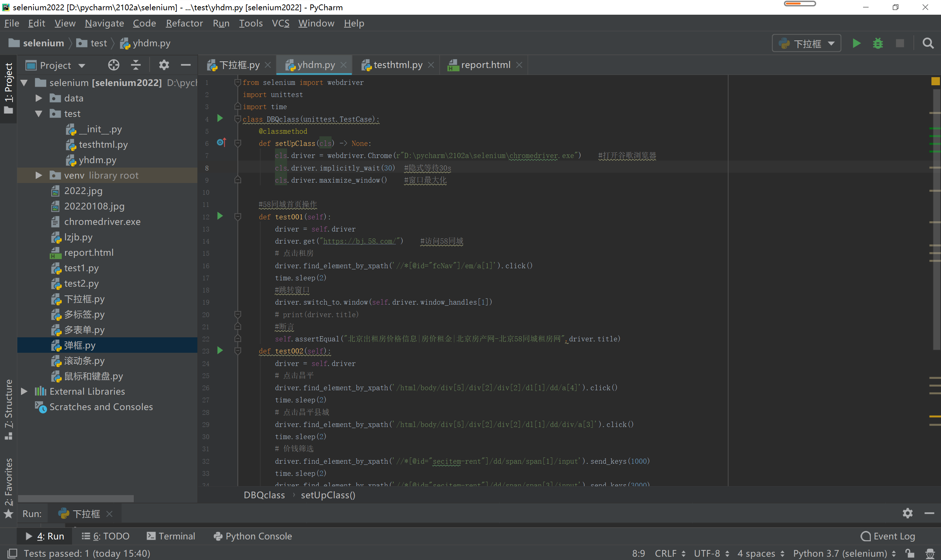Open the Terminal tool window button
Image resolution: width=941 pixels, height=560 pixels.
[x=171, y=536]
